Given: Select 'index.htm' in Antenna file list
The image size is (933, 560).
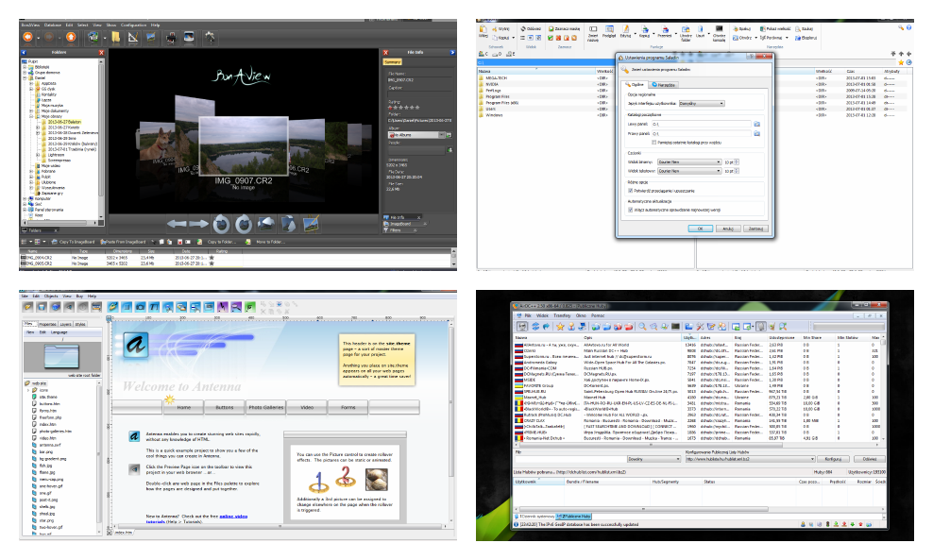Looking at the screenshot, I should click(47, 424).
